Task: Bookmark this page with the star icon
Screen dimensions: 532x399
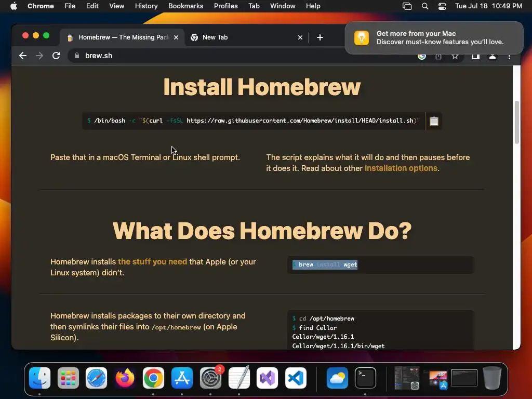Action: click(455, 56)
